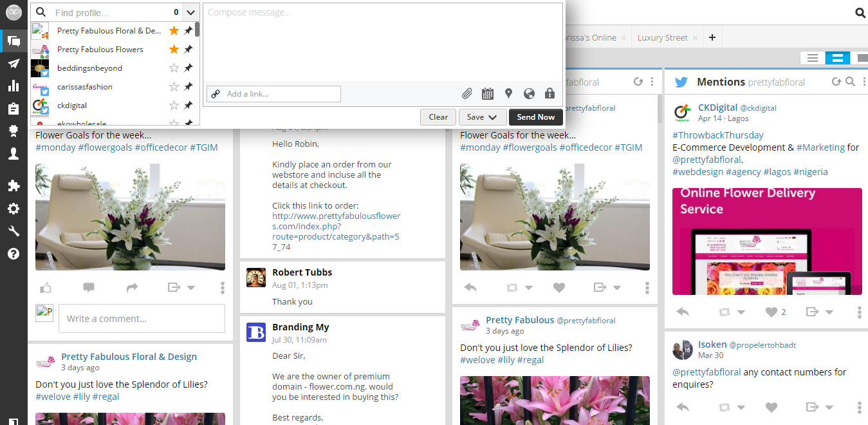This screenshot has width=868, height=425.
Task: Click the Send Now button
Action: (536, 117)
